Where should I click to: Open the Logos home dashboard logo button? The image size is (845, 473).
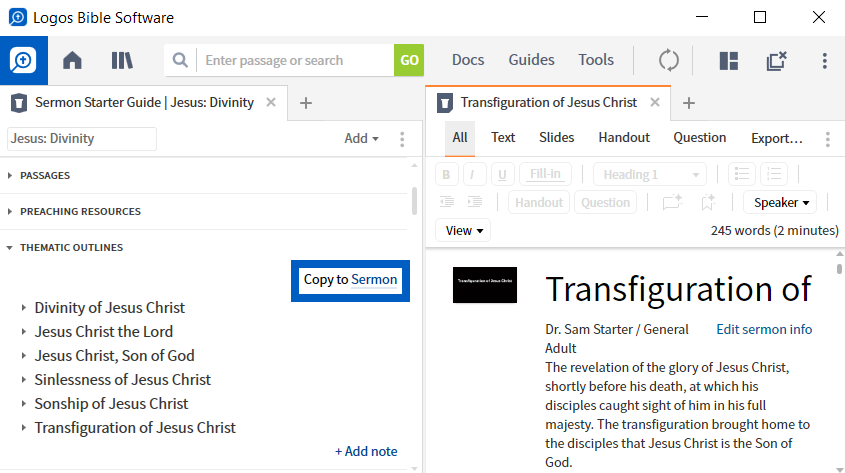24,60
